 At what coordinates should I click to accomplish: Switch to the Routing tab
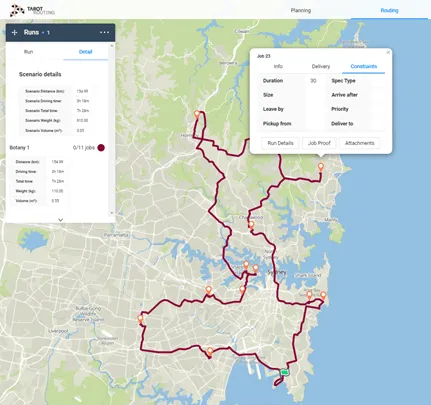(389, 10)
